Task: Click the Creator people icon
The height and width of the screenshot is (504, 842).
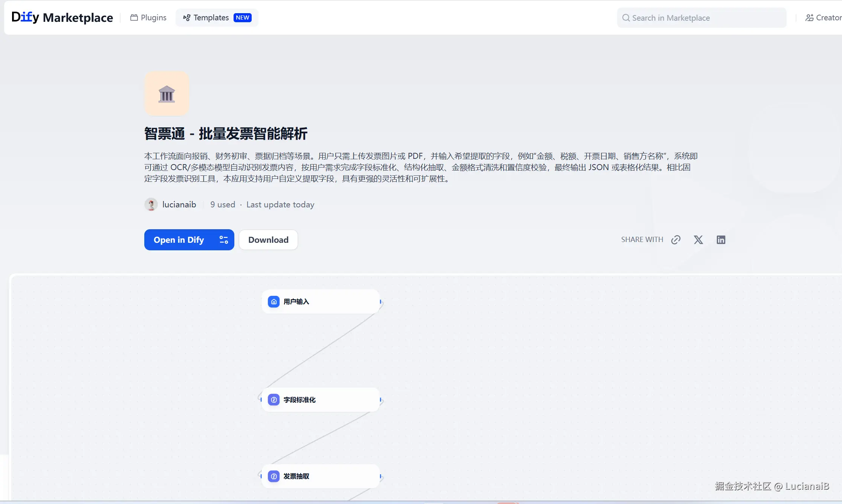Action: (809, 18)
